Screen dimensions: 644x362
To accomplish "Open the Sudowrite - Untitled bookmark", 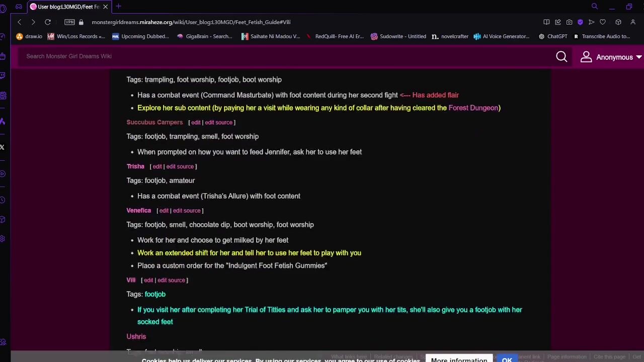I will (x=398, y=36).
